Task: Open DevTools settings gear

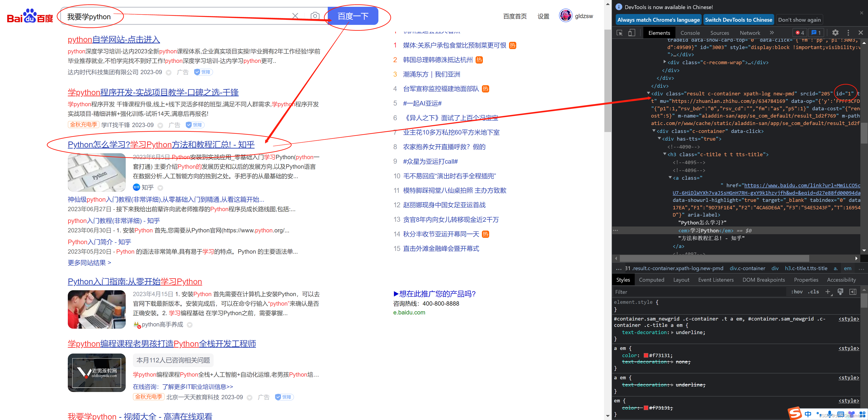Action: click(835, 33)
